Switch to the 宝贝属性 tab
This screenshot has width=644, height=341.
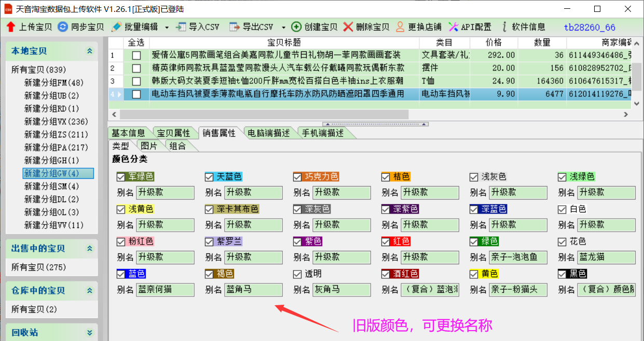[x=174, y=133]
